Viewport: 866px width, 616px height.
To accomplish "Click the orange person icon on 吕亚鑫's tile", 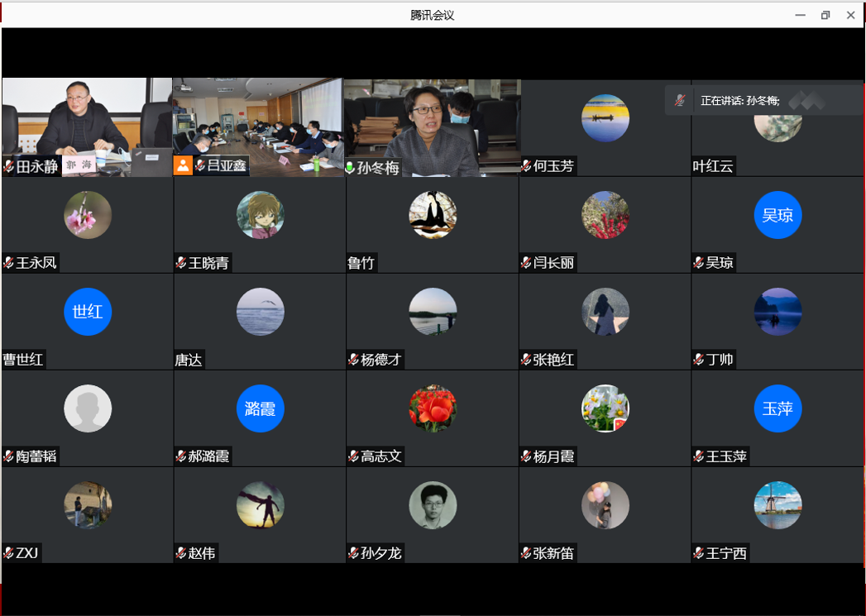I will (183, 165).
